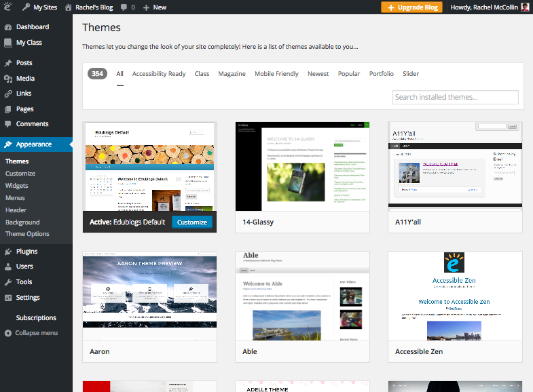Image resolution: width=533 pixels, height=392 pixels.
Task: Open the New content menu
Action: tap(155, 7)
